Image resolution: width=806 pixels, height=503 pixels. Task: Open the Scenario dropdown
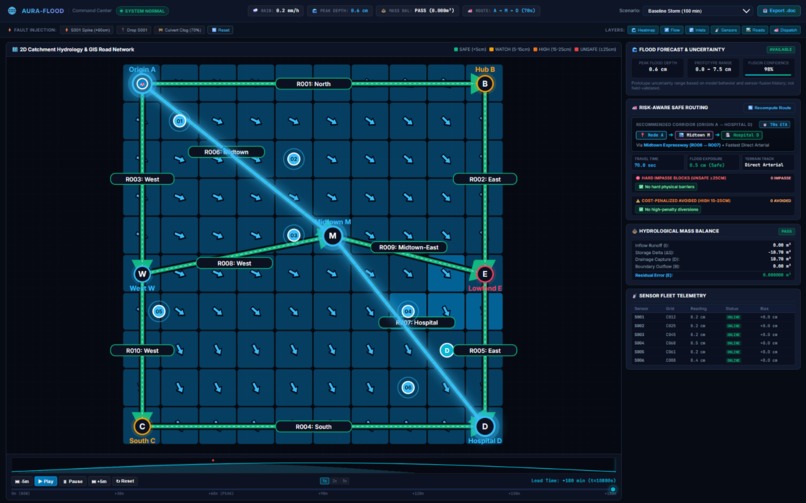point(700,11)
